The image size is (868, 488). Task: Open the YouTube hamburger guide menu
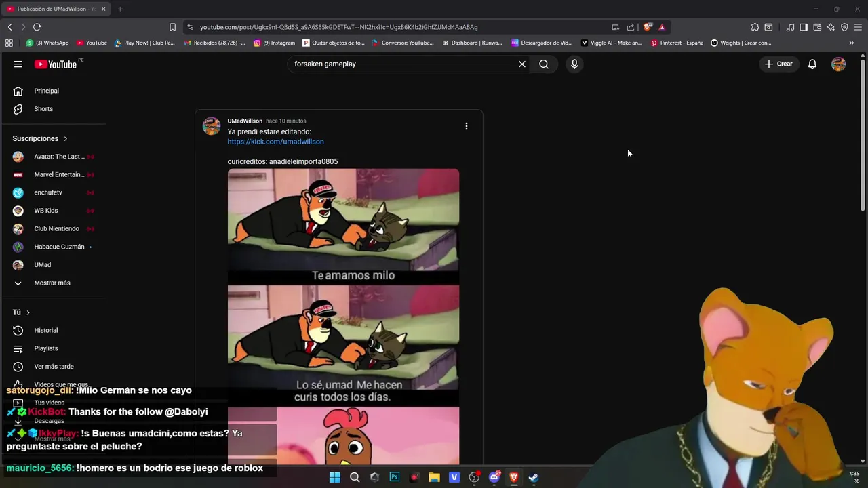tap(18, 64)
